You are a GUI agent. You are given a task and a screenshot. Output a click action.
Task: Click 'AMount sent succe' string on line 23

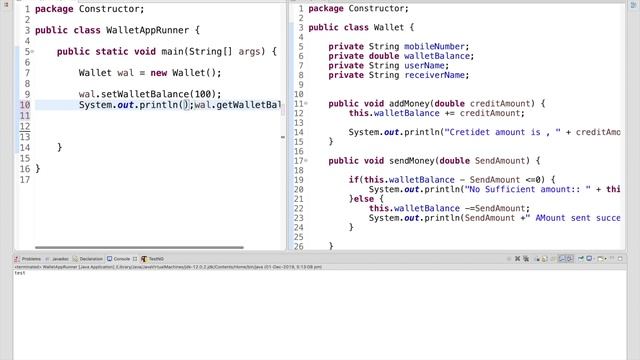click(573, 218)
